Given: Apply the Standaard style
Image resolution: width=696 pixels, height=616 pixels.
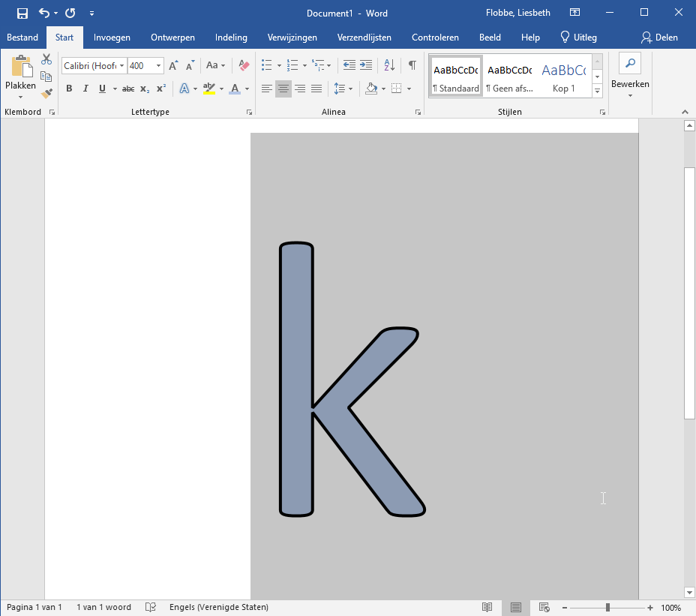Looking at the screenshot, I should point(456,76).
